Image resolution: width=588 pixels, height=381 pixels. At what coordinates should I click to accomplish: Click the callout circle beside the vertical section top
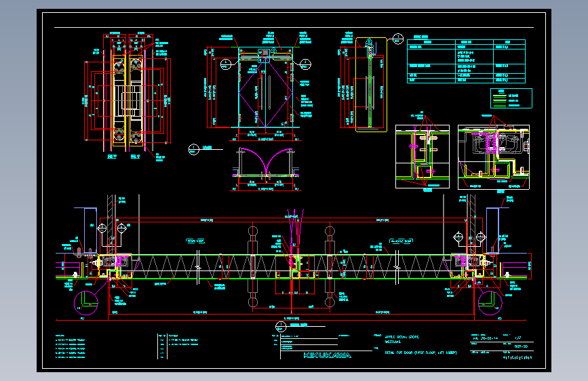(x=398, y=39)
